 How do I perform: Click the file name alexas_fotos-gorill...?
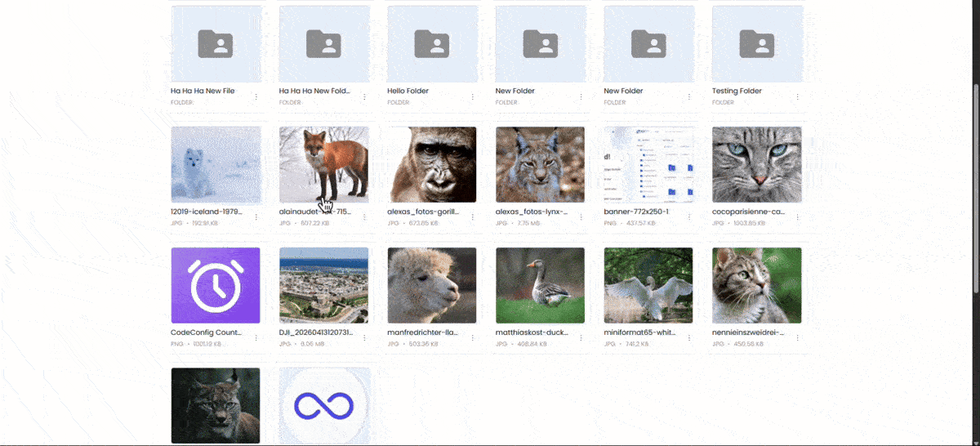coord(423,212)
